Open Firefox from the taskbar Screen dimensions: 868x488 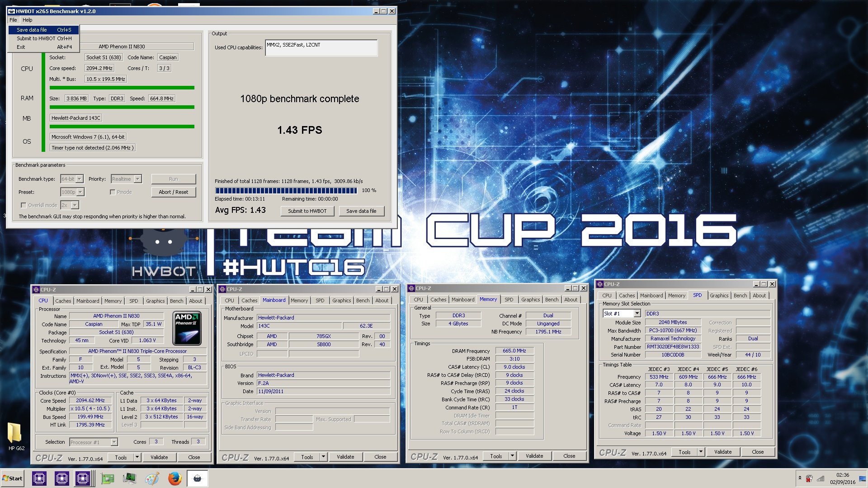click(x=175, y=478)
